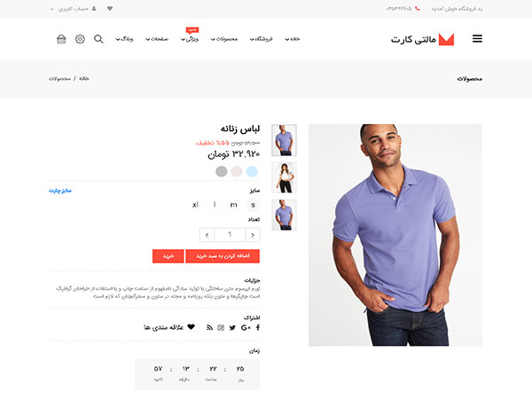
Task: Open the hamburger menu icon
Action: coord(477,39)
